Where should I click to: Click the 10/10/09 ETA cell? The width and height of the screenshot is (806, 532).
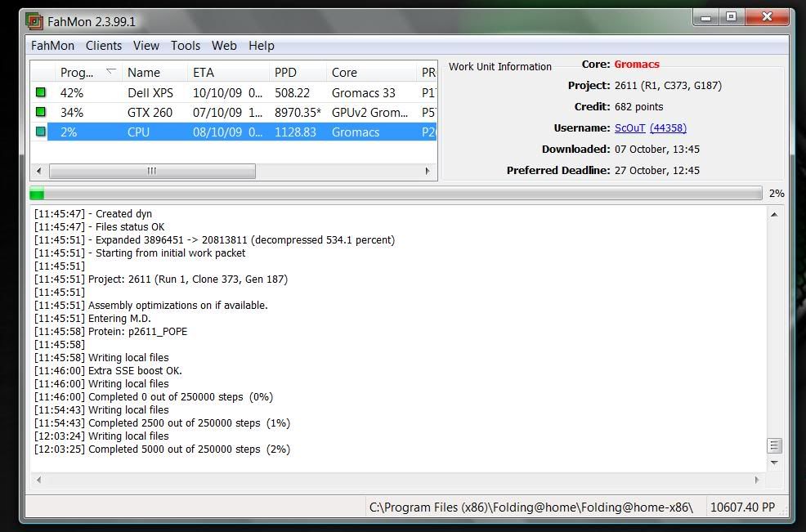[228, 93]
